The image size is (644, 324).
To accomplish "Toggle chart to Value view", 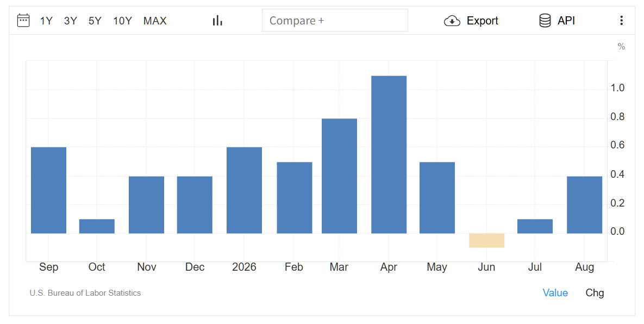I will (555, 293).
